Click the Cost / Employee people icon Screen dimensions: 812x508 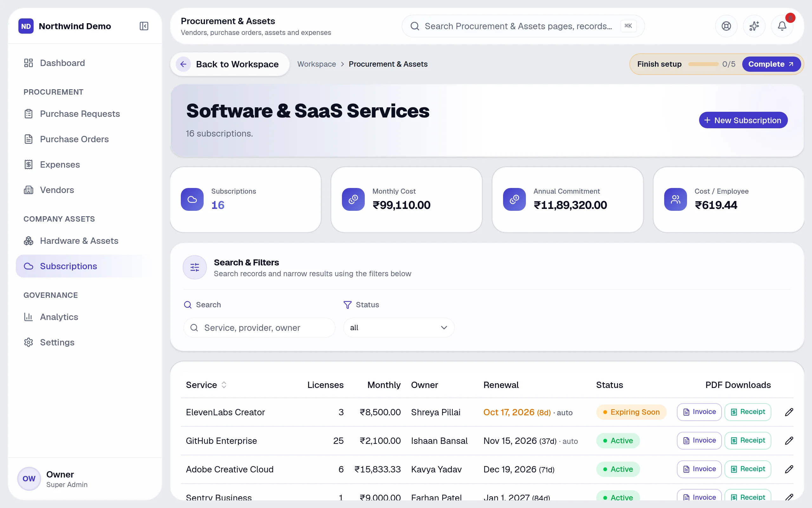(675, 200)
